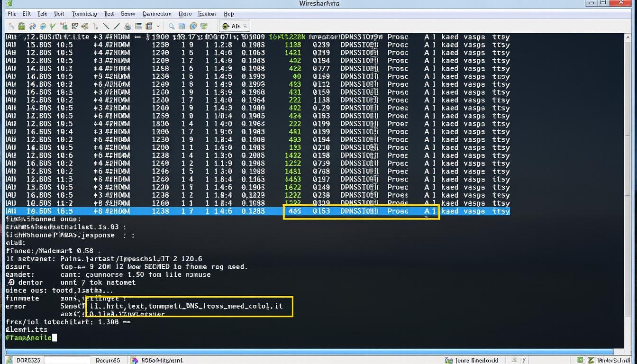
Task: Open the arrow beside the AP button
Action: [x=246, y=26]
